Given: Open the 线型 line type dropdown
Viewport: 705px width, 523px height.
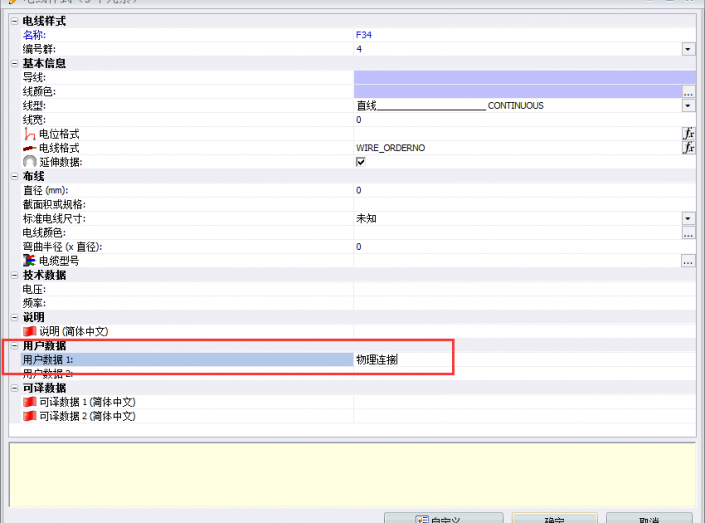Looking at the screenshot, I should 688,106.
